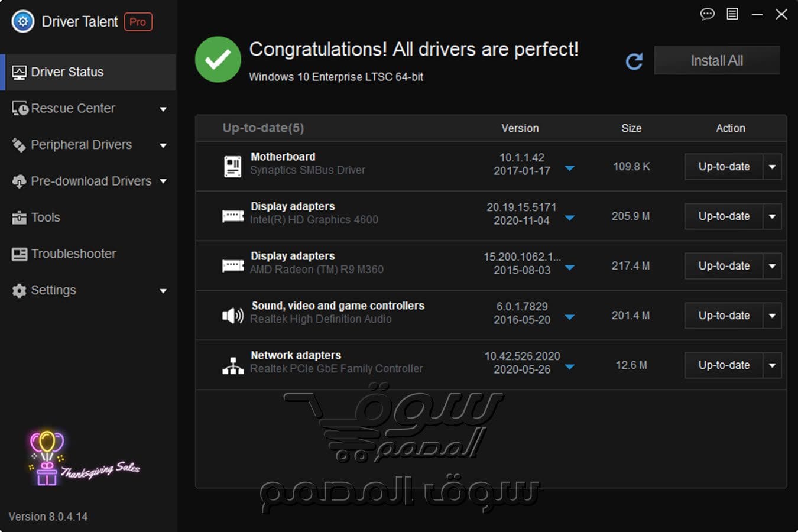Go to the Tools menu item
This screenshot has width=798, height=532.
pos(88,218)
